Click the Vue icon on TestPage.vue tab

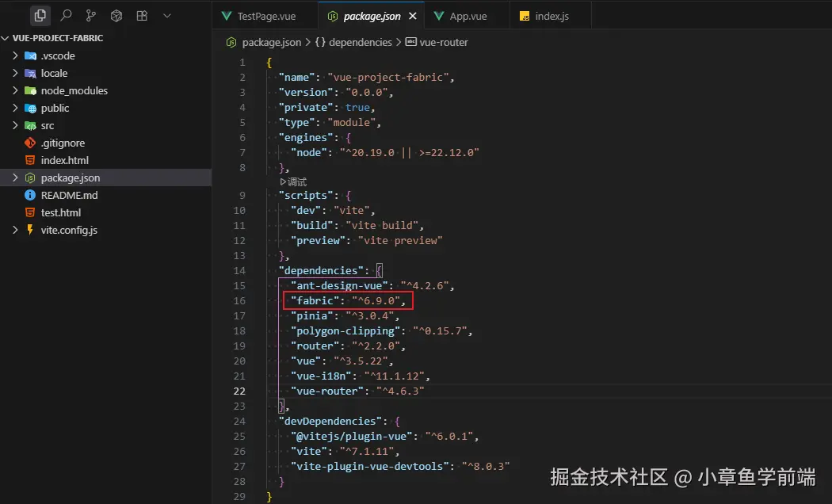pyautogui.click(x=227, y=16)
